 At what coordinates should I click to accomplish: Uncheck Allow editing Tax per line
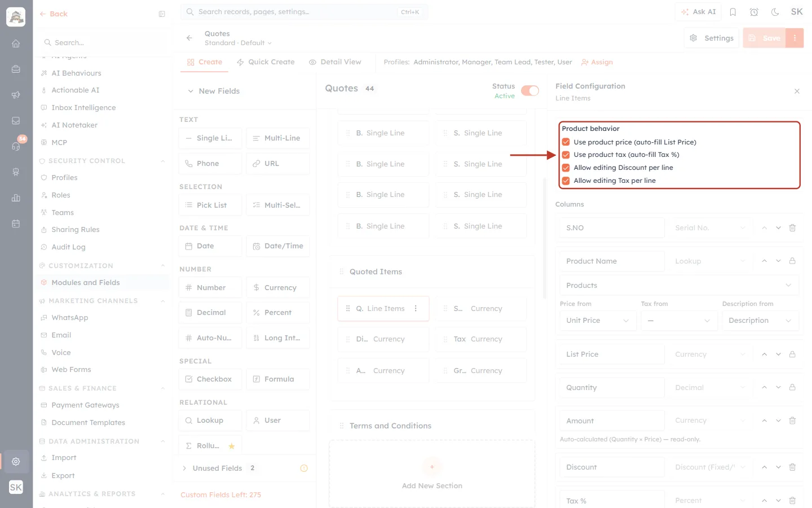click(x=566, y=181)
